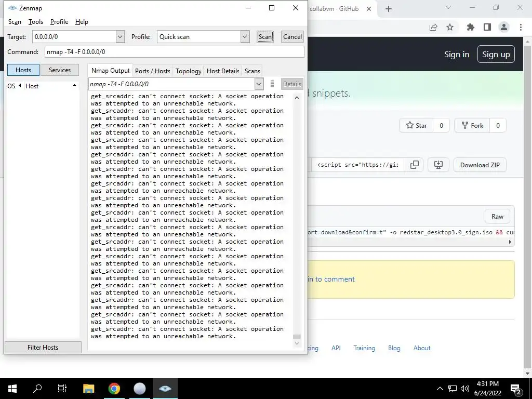The width and height of the screenshot is (532, 399).
Task: Open File Explorer from the taskbar
Action: (88, 389)
